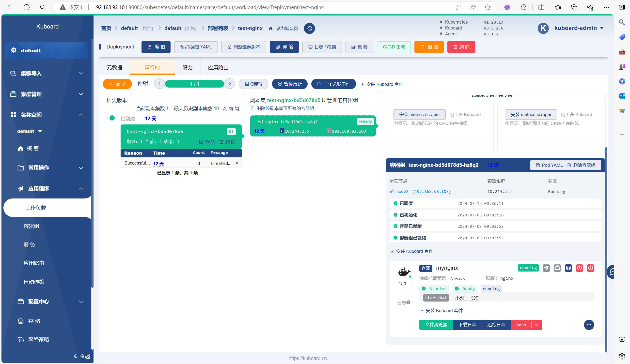Image resolution: width=630 pixels, height=364 pixels.
Task: Click the blue circular refresh icon in breadcrumb
Action: click(309, 28)
